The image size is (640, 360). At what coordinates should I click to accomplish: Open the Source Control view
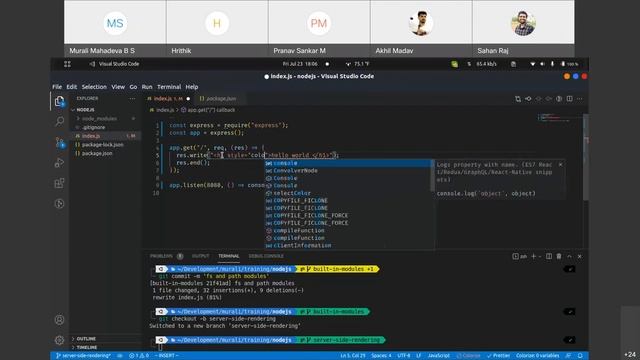point(60,142)
